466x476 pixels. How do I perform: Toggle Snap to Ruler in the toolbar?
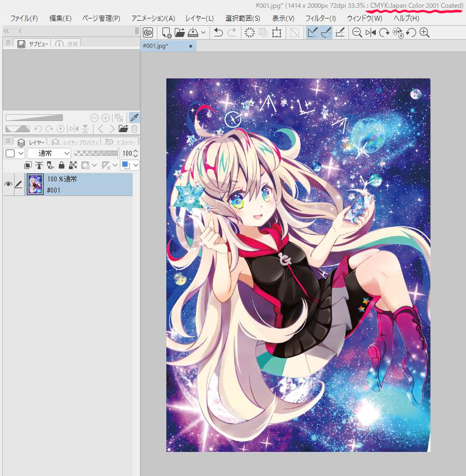coord(312,32)
